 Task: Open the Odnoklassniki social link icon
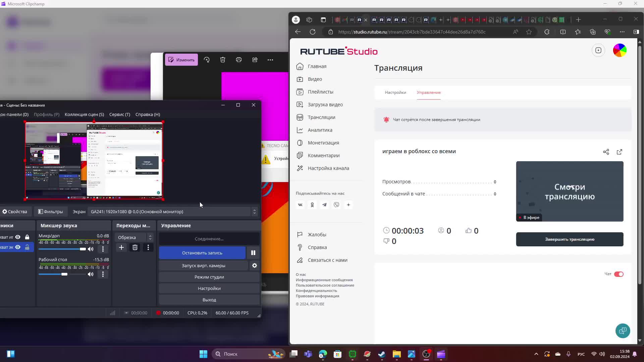tap(312, 205)
